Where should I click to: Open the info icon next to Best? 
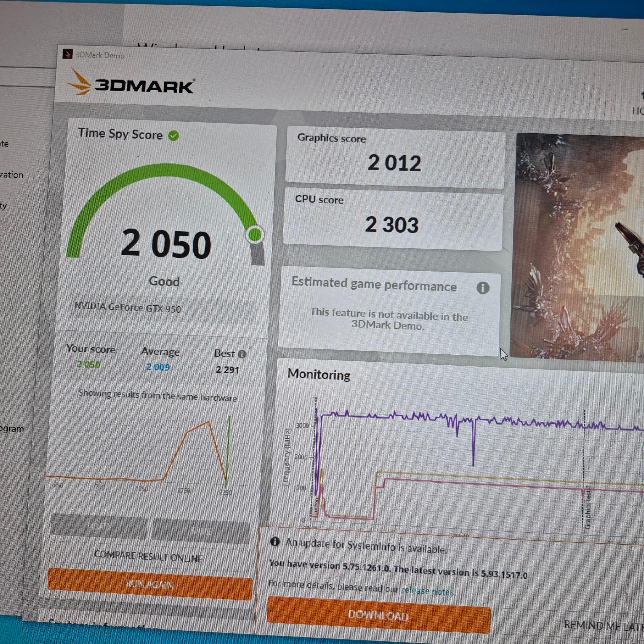tap(242, 354)
